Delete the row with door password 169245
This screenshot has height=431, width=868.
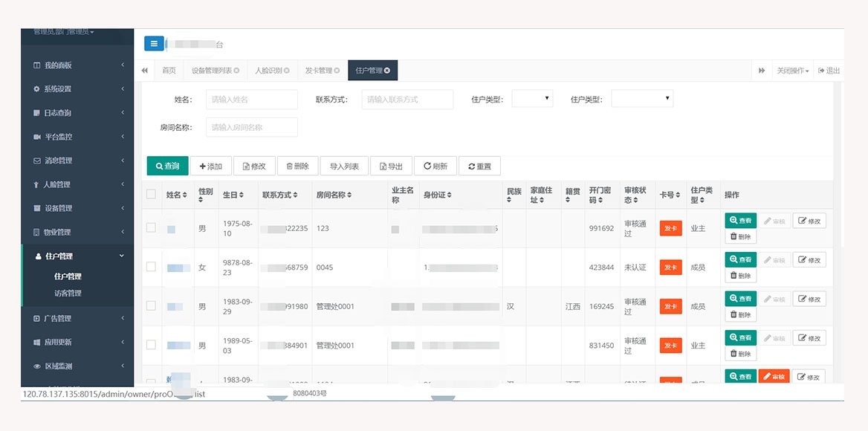pos(740,315)
